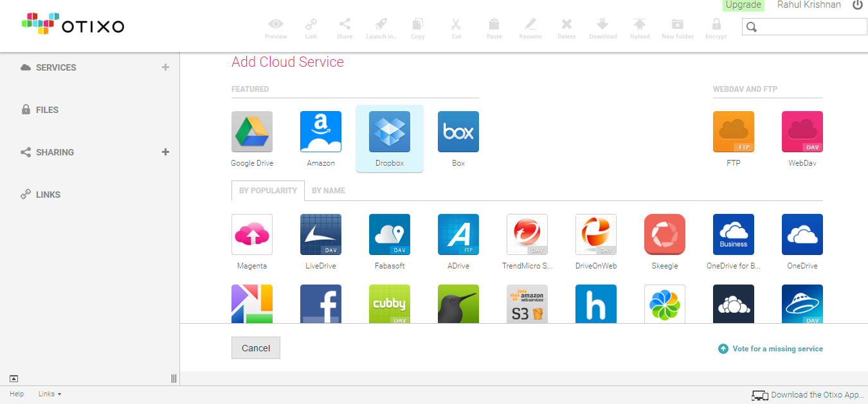Choose the FTP service icon

click(734, 132)
